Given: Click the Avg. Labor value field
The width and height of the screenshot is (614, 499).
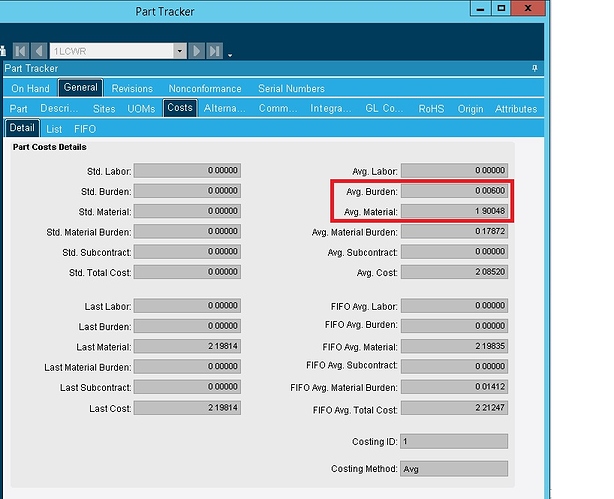Looking at the screenshot, I should (x=455, y=170).
